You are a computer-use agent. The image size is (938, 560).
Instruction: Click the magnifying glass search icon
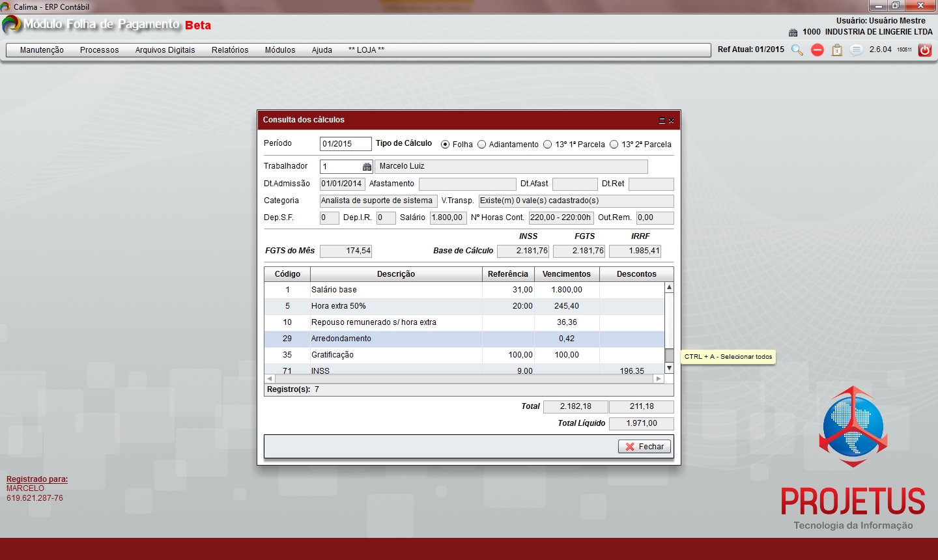[797, 50]
